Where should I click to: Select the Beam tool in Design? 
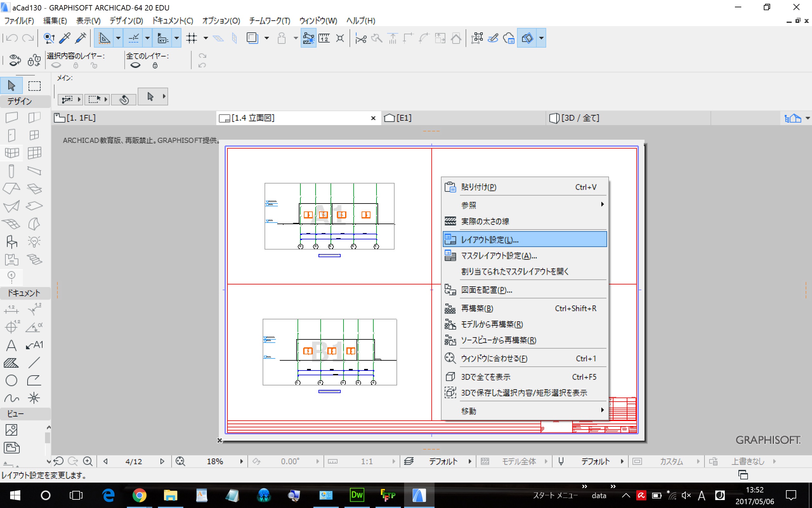coord(34,171)
